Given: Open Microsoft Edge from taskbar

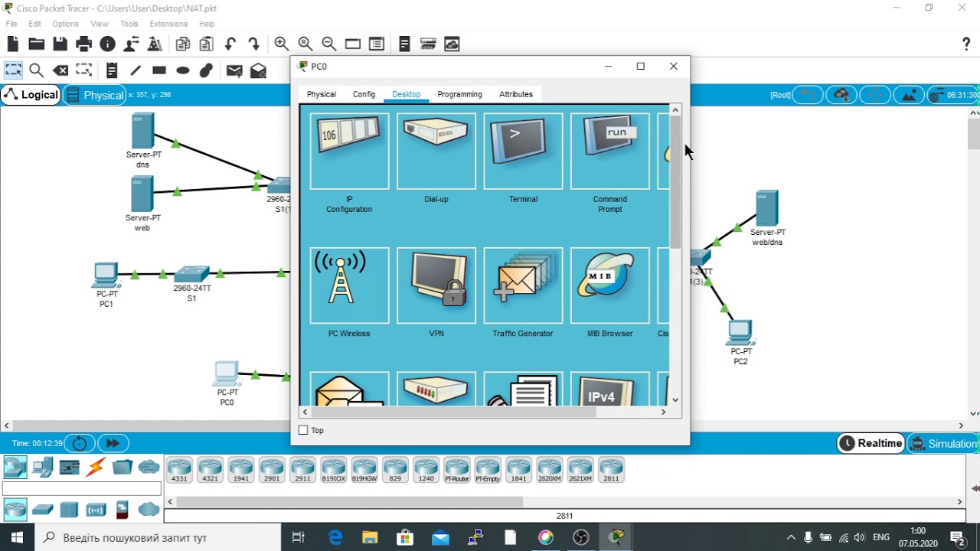Looking at the screenshot, I should tap(335, 537).
